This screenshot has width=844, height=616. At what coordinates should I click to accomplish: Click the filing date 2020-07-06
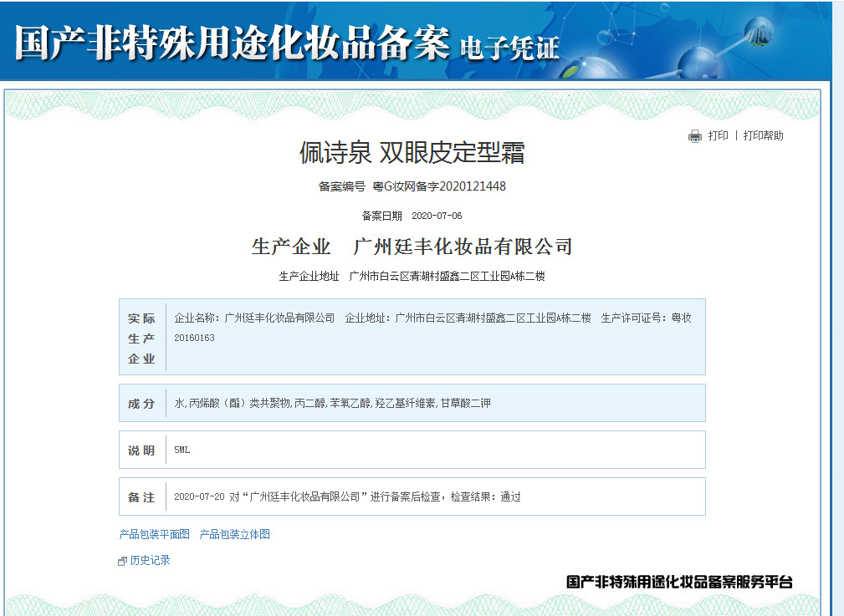pyautogui.click(x=437, y=216)
